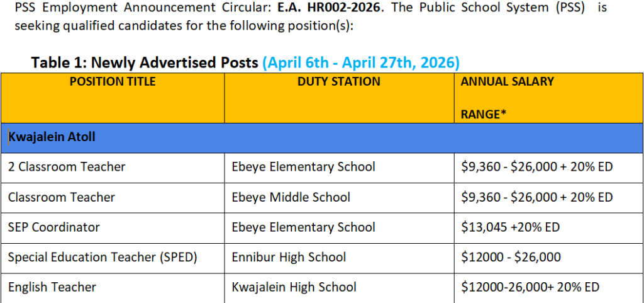Click the POSITION TITLE column header

pos(113,81)
